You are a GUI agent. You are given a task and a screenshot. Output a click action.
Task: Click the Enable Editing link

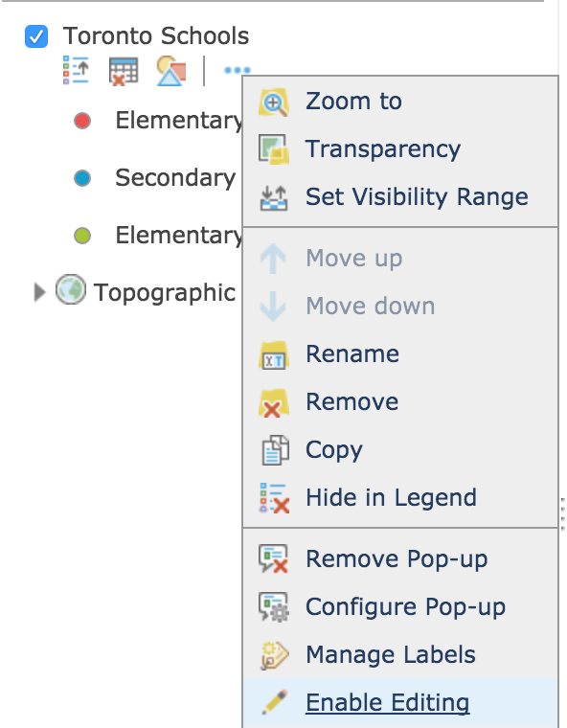pyautogui.click(x=387, y=702)
